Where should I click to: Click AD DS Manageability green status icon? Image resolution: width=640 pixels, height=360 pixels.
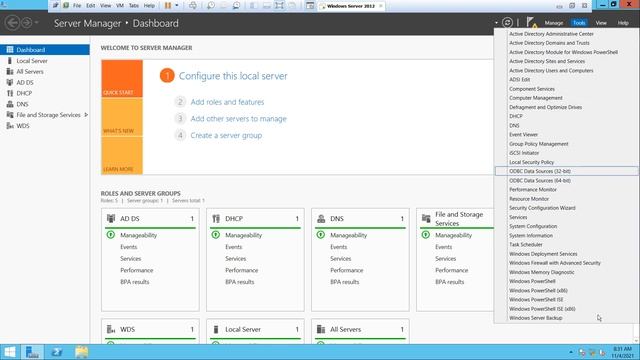pos(111,235)
